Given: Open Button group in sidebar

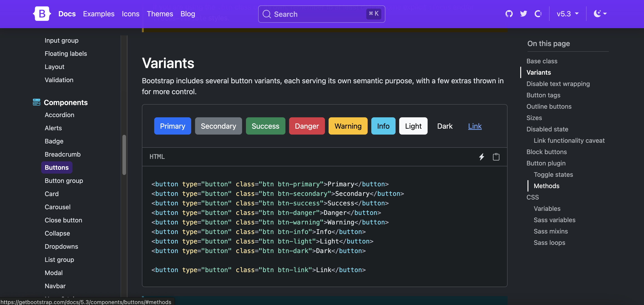Looking at the screenshot, I should click(x=64, y=181).
